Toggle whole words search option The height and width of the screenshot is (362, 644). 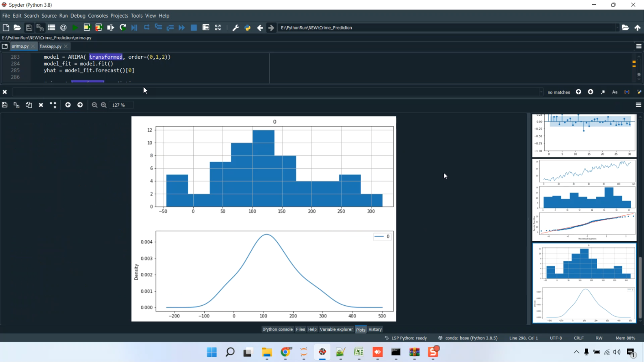point(627,92)
